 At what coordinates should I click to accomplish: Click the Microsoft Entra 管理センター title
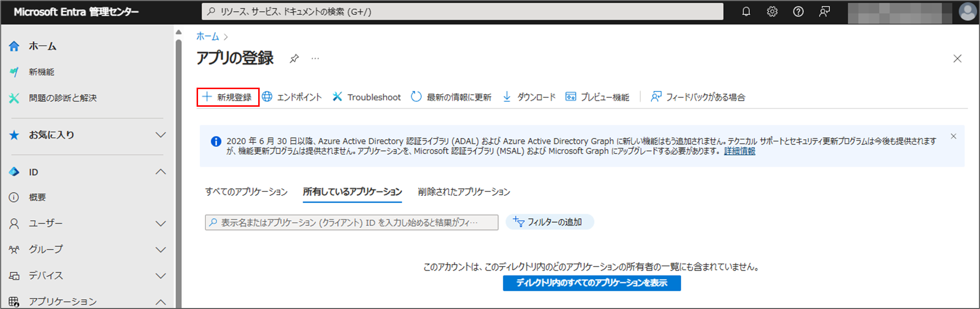pyautogui.click(x=76, y=12)
